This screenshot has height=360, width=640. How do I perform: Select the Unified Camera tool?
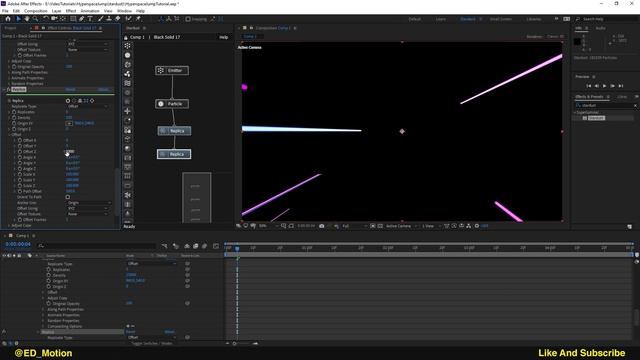[x=54, y=19]
